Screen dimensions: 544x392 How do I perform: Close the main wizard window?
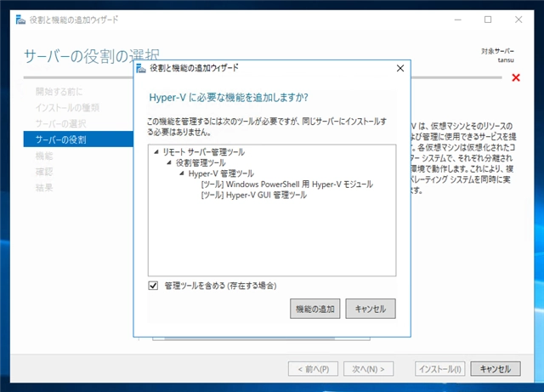pyautogui.click(x=518, y=20)
